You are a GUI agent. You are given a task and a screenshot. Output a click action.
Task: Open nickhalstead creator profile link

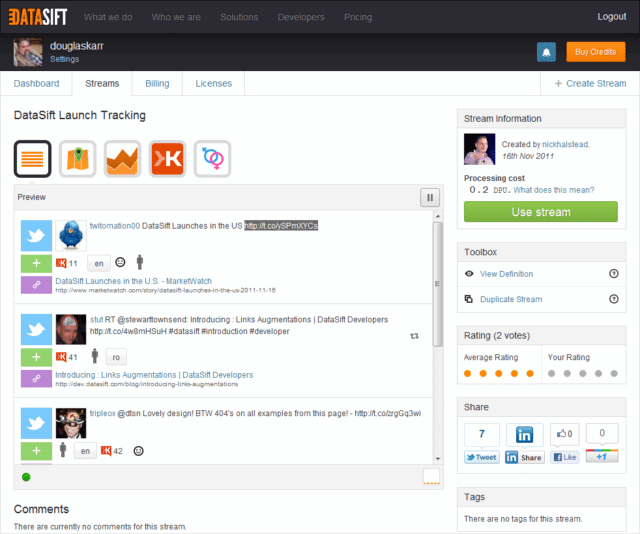565,144
